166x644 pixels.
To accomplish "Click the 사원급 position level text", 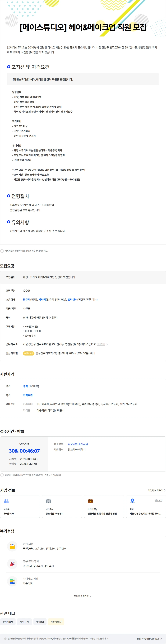I will [26, 309].
